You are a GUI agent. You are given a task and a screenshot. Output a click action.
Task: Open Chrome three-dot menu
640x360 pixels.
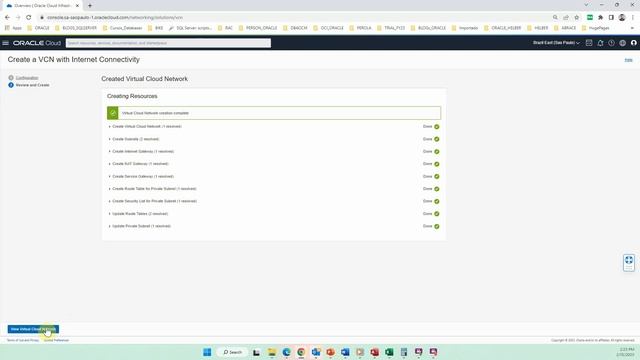[x=633, y=18]
